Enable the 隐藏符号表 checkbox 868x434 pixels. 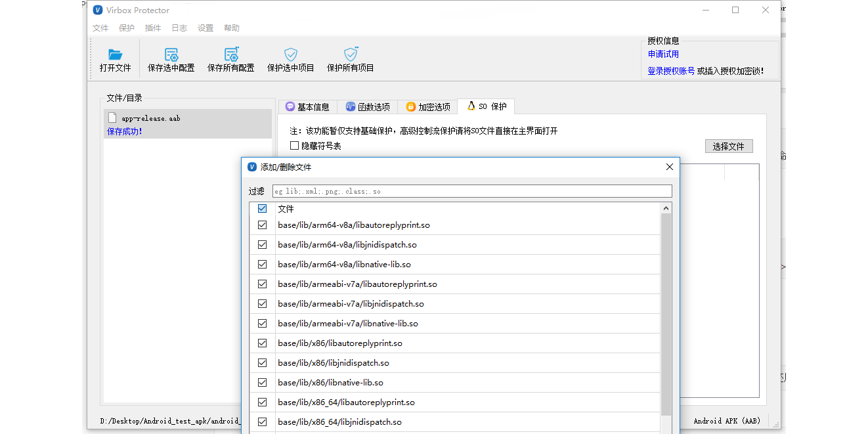coord(294,145)
